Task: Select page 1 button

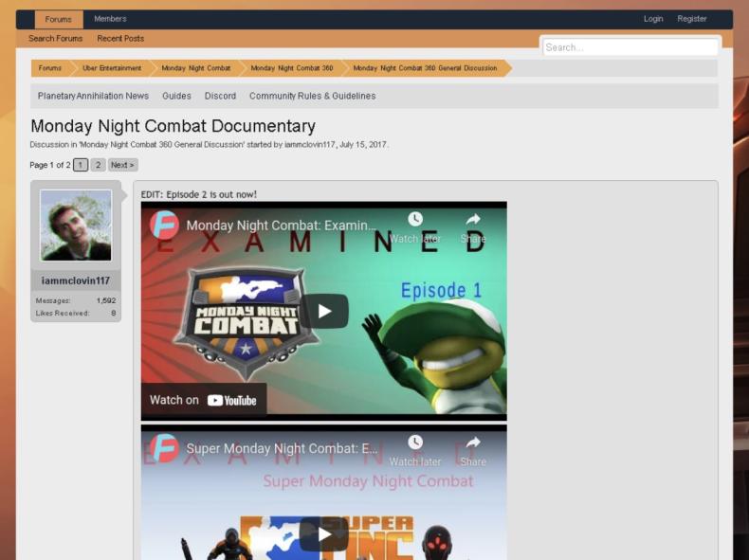Action: point(81,165)
